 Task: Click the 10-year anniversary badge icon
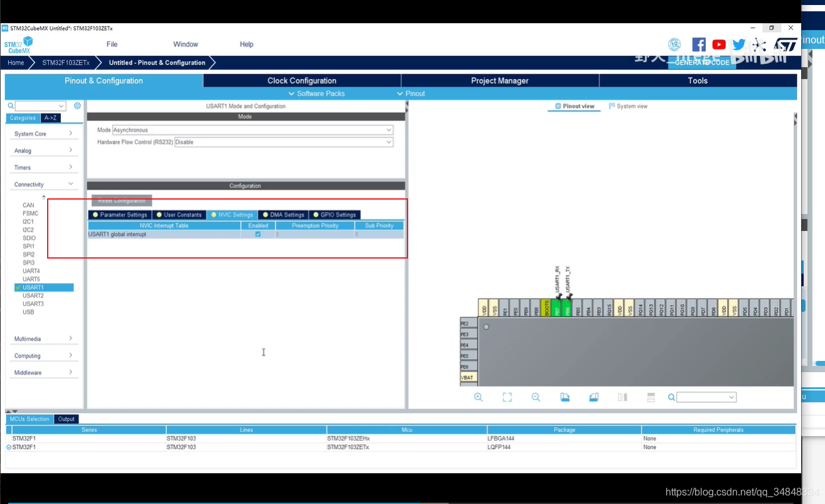[x=674, y=45]
